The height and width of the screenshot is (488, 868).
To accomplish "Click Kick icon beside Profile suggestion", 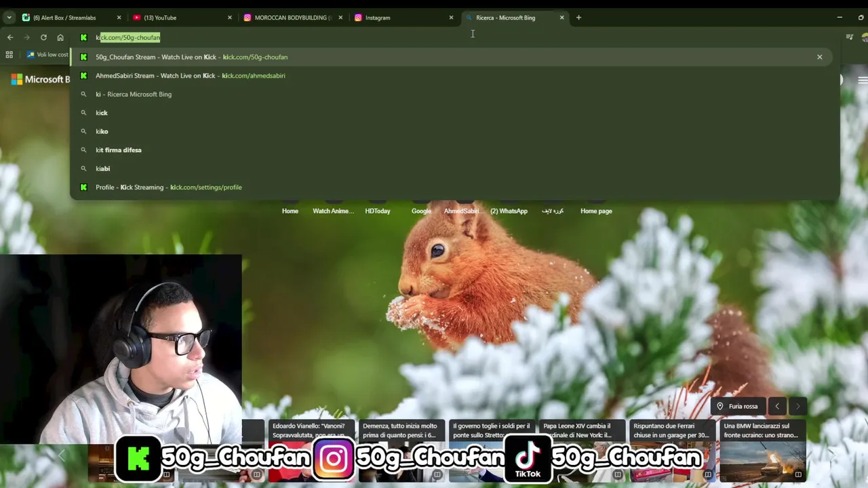I will [x=83, y=187].
